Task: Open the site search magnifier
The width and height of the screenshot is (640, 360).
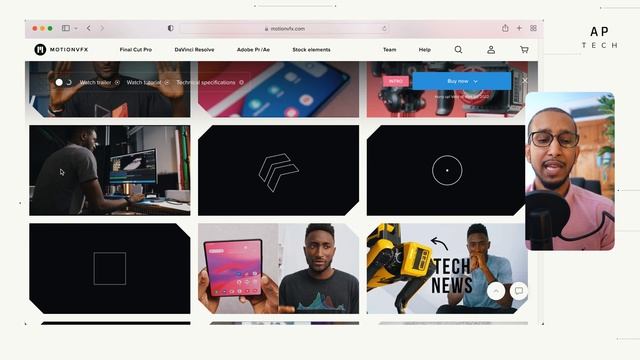Action: [x=458, y=49]
